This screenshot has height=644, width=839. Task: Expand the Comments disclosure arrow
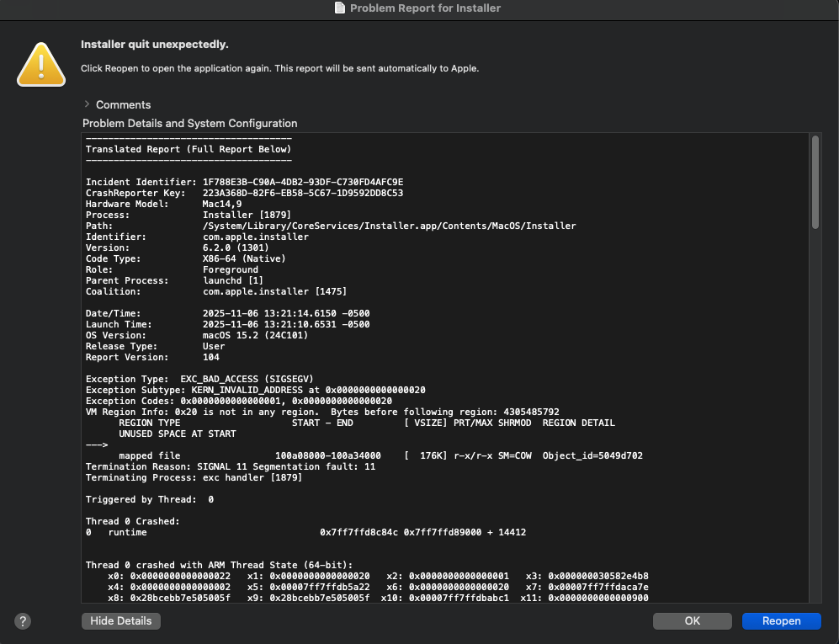[87, 104]
